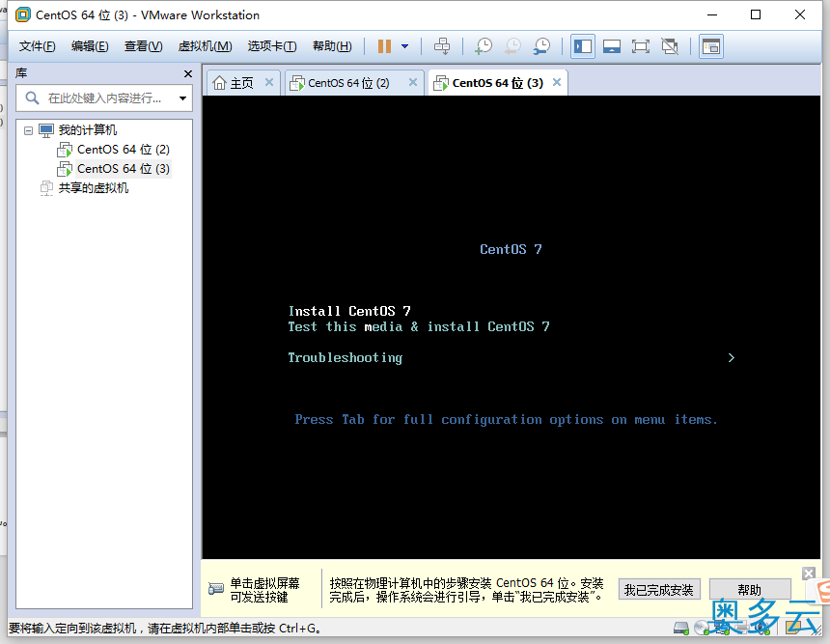Switch to Unity mode
Screen dimensions: 830x644
pyautogui.click(x=670, y=46)
